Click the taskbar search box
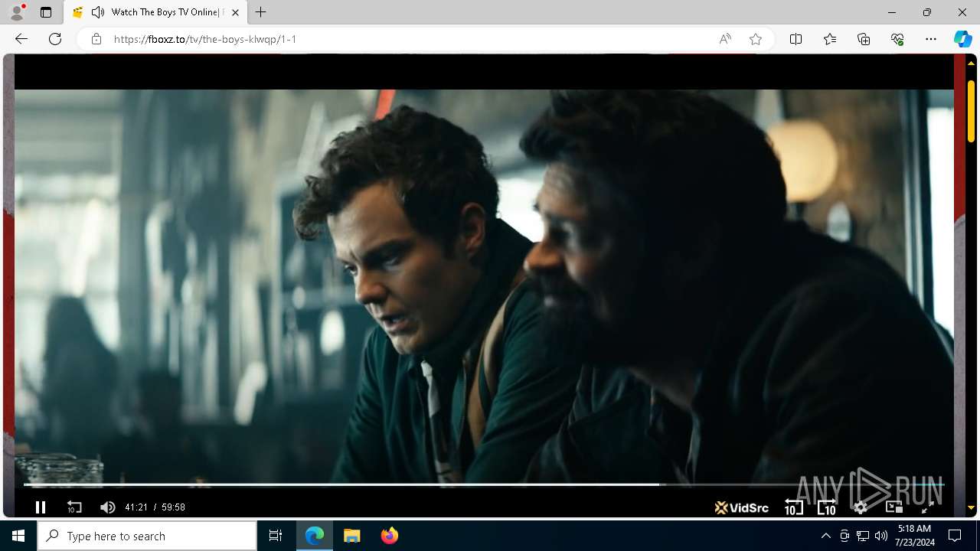The height and width of the screenshot is (551, 980). tap(147, 536)
